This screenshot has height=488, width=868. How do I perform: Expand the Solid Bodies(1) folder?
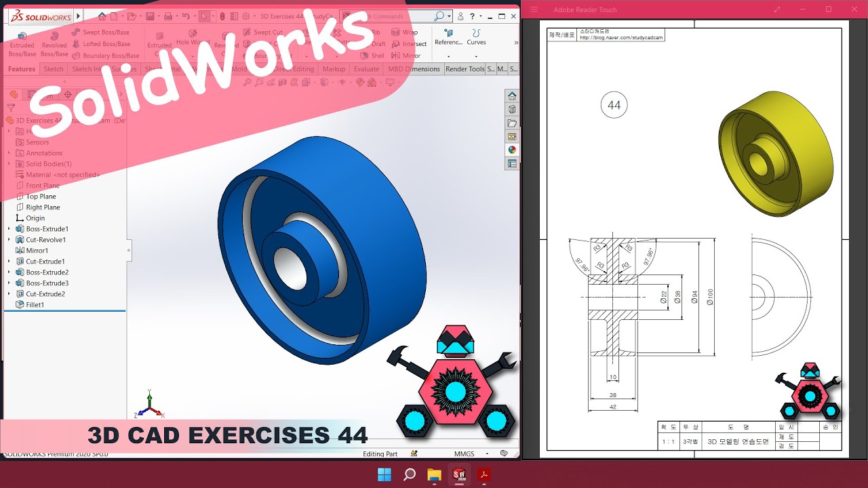9,164
